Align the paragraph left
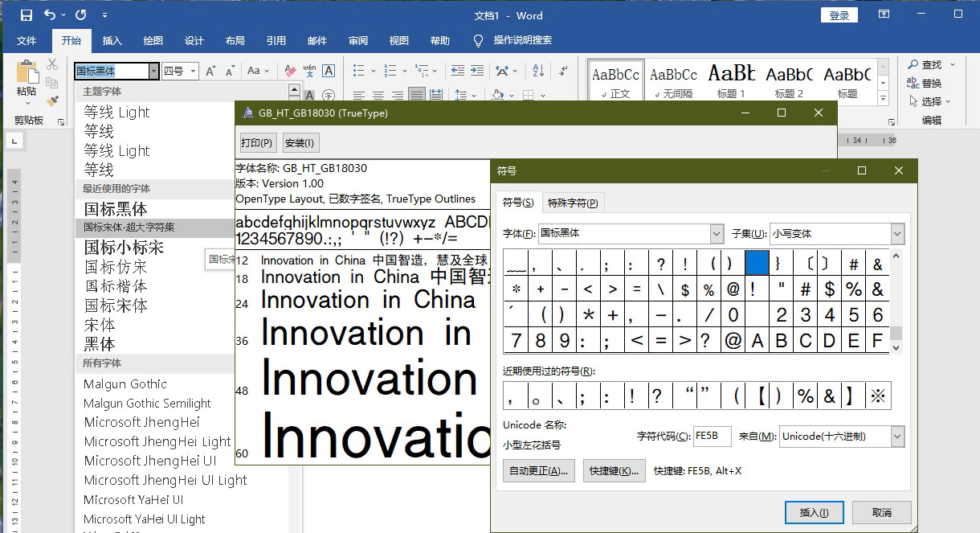This screenshot has height=533, width=980. (x=359, y=95)
